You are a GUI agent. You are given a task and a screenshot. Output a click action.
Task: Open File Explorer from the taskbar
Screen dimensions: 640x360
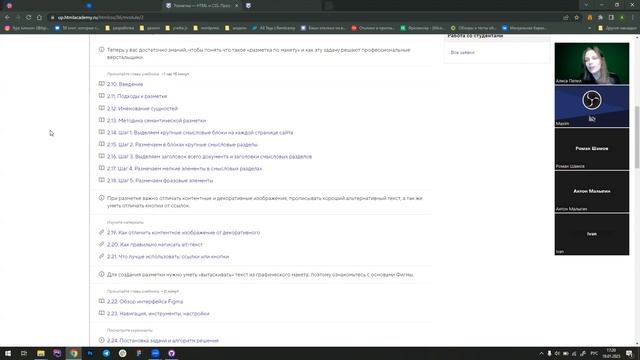click(x=41, y=353)
